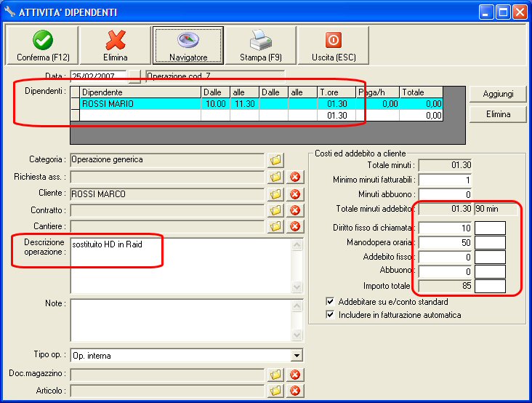Click the Abbuono value field
Image resolution: width=532 pixels, height=403 pixels.
(x=445, y=271)
